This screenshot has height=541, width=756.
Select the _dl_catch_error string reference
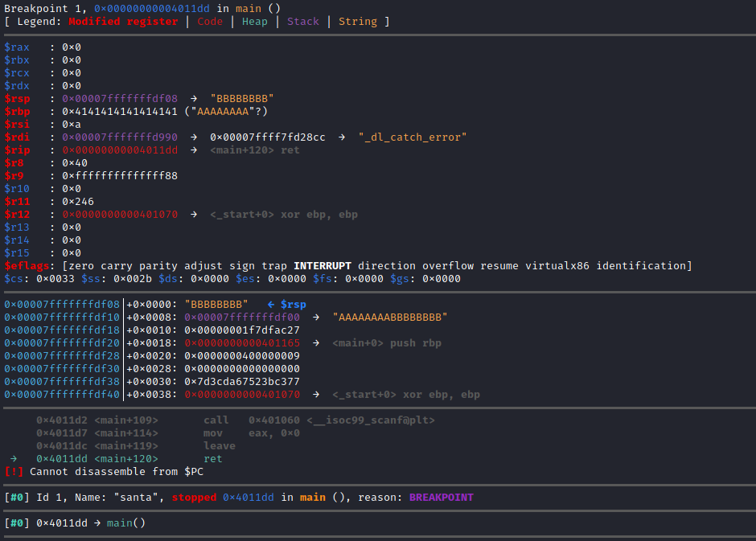pos(412,137)
